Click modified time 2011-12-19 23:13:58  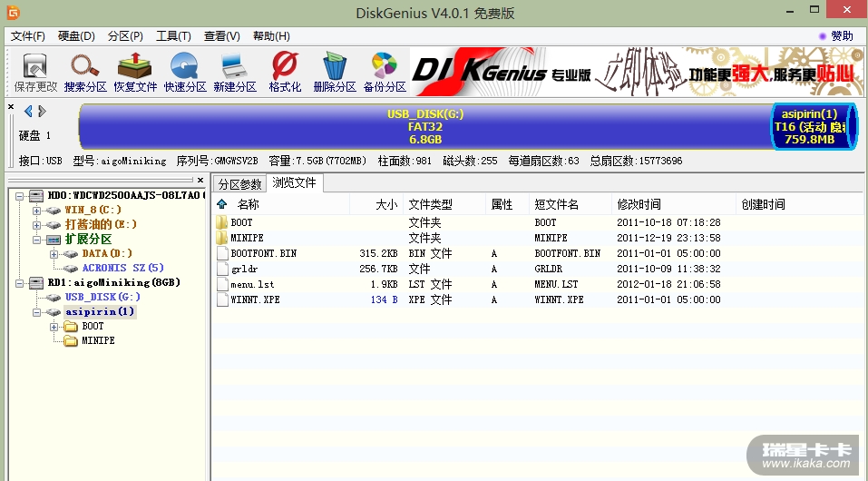(668, 238)
